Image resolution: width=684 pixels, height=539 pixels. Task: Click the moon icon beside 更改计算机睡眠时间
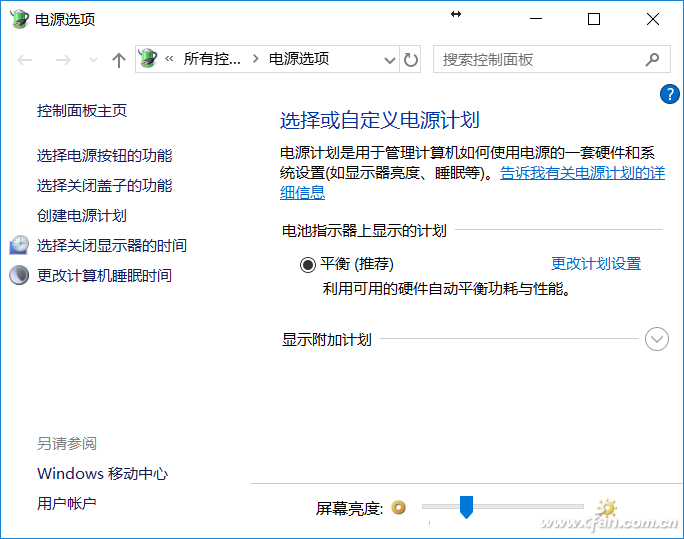(19, 275)
